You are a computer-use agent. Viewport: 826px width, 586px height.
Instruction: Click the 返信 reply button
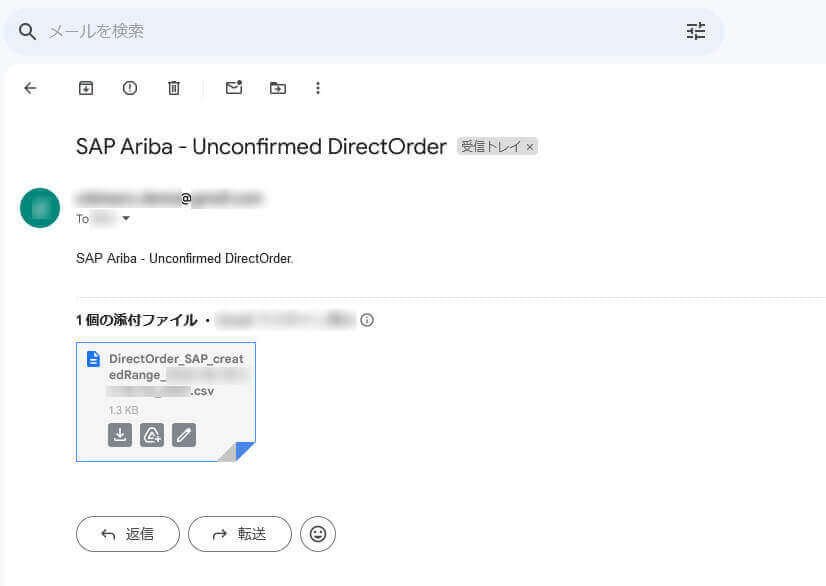[128, 534]
